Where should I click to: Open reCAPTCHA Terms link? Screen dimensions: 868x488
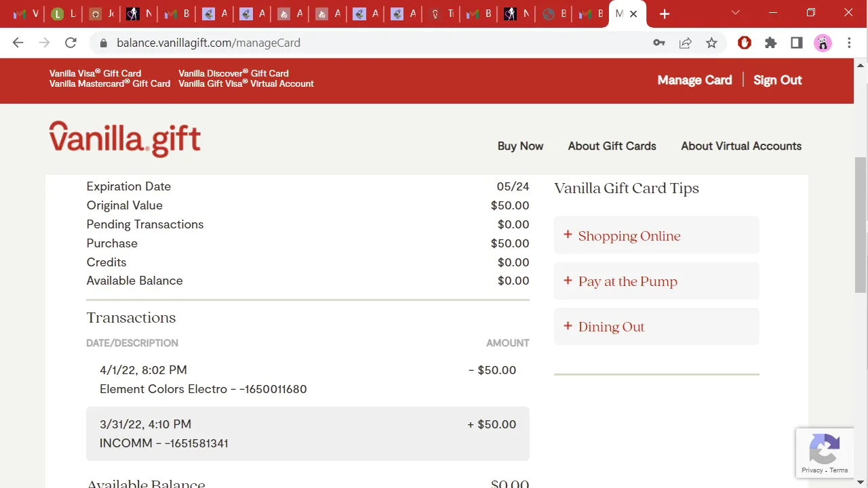pos(839,470)
